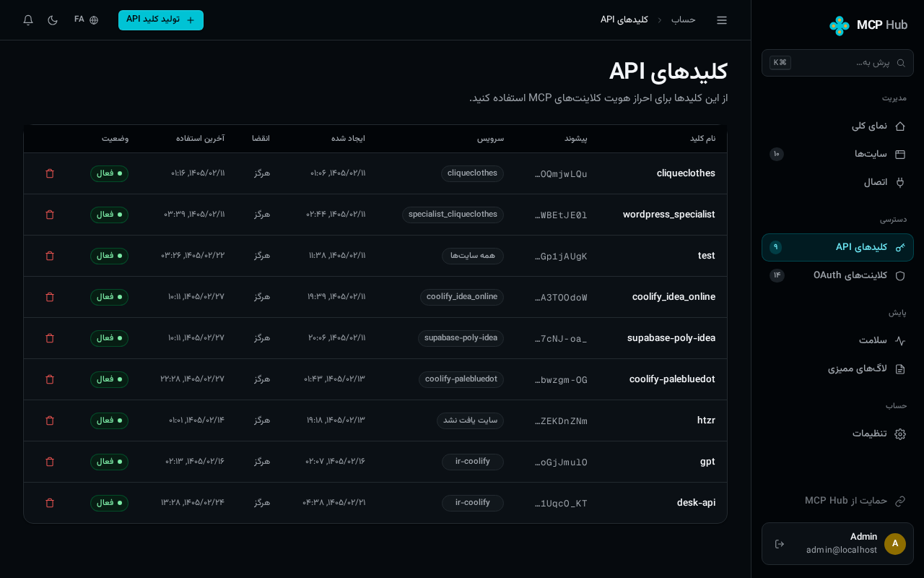Open the FA language selector
This screenshot has width=924, height=578.
pyautogui.click(x=86, y=20)
